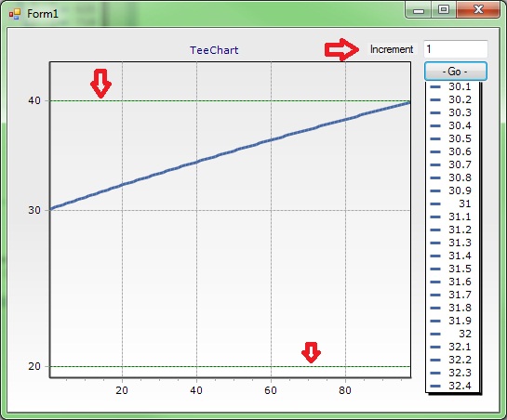Click the - Go - button
Image resolution: width=507 pixels, height=420 pixels.
point(456,71)
